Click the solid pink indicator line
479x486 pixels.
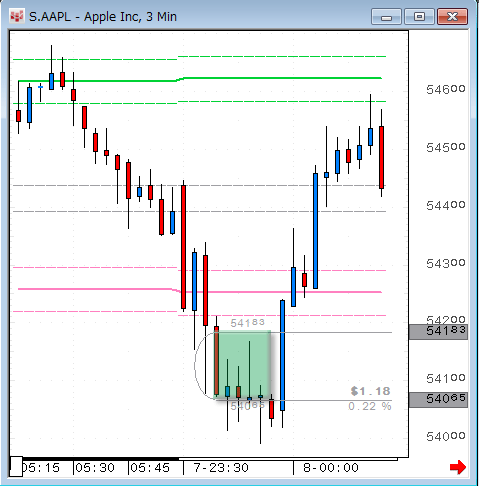click(x=200, y=291)
